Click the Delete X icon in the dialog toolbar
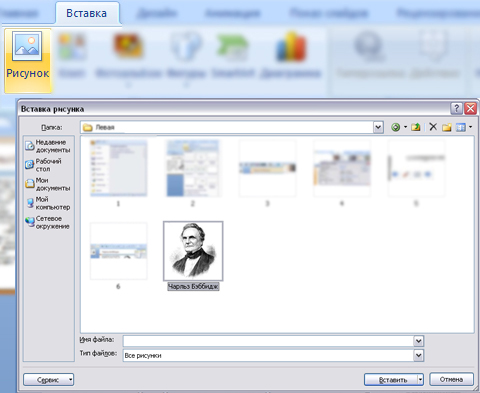480x393 pixels. (x=433, y=127)
